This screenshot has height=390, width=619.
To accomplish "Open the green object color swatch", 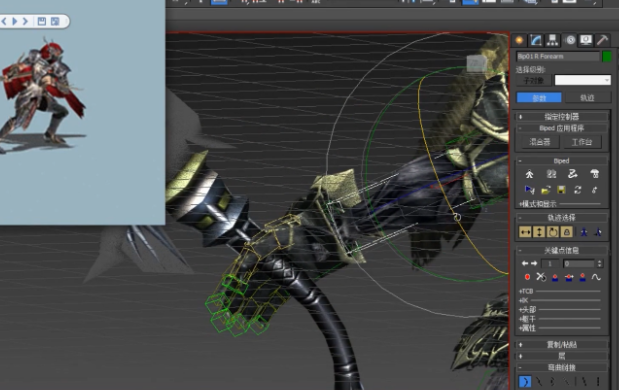I will (x=607, y=56).
